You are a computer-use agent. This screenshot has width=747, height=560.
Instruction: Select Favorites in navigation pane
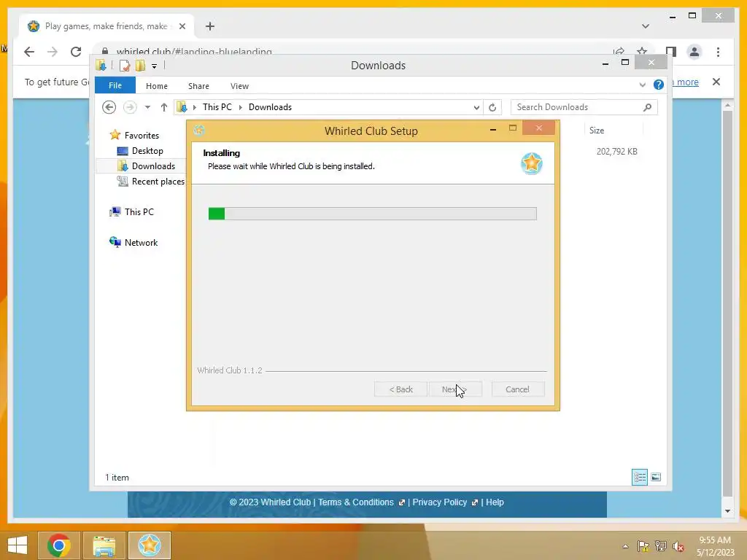[x=142, y=136]
